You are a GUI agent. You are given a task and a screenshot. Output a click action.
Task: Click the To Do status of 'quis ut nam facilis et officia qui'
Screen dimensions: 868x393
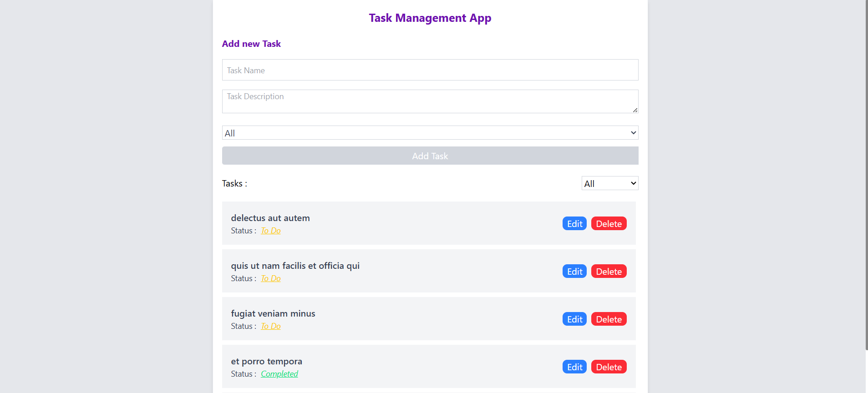pyautogui.click(x=271, y=278)
